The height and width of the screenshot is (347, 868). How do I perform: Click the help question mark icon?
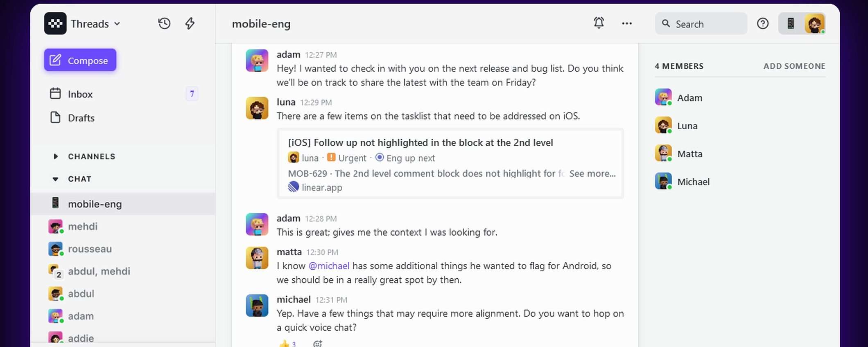(x=762, y=24)
